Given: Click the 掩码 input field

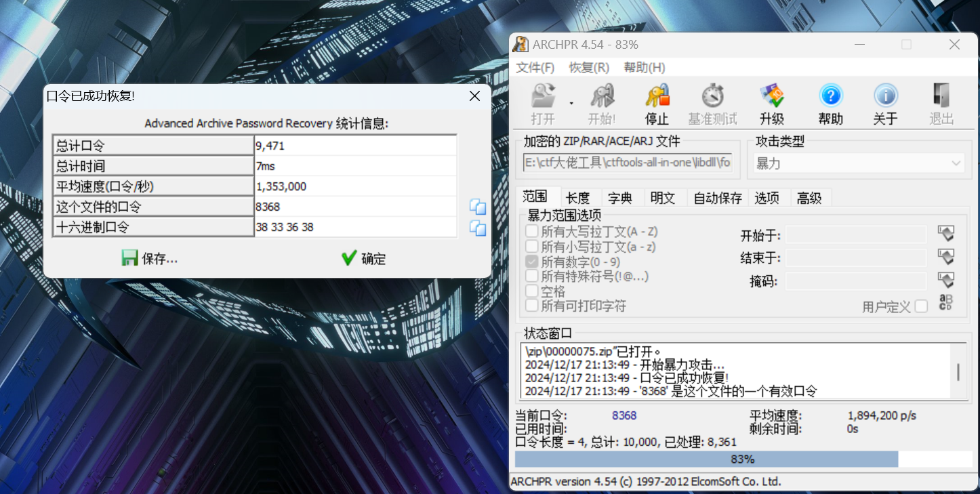Looking at the screenshot, I should 856,281.
